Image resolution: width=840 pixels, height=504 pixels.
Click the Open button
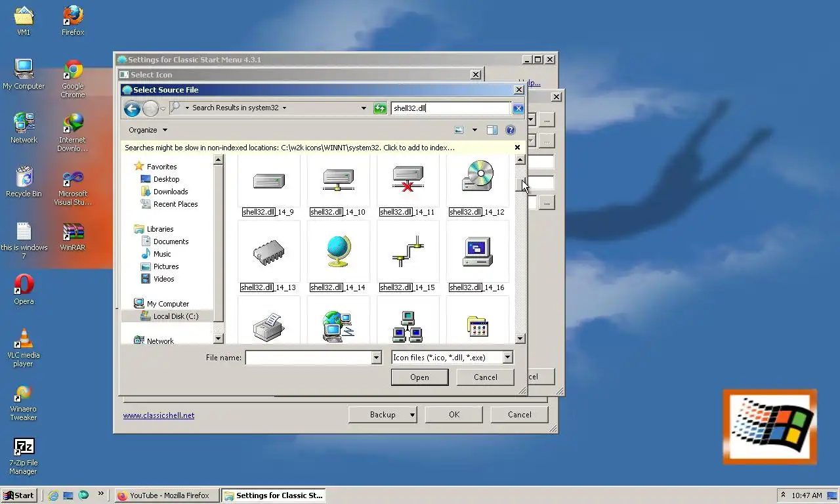[419, 377]
